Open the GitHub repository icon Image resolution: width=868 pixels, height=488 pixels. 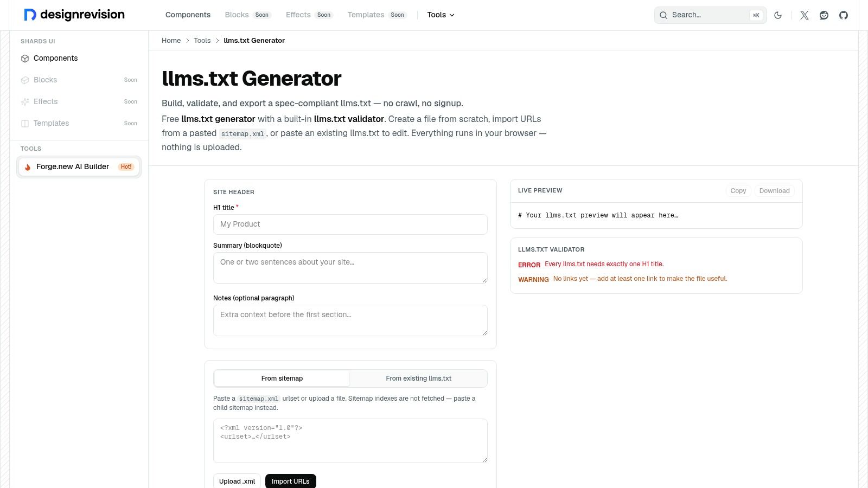[x=844, y=15]
